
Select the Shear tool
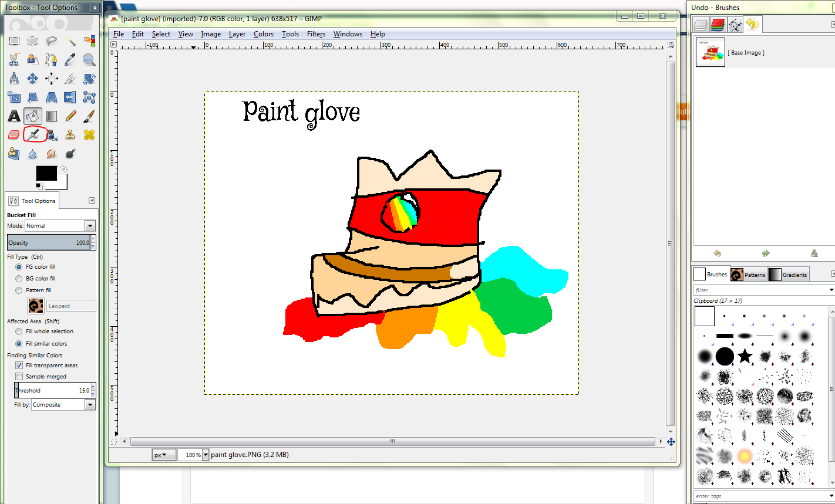point(33,97)
